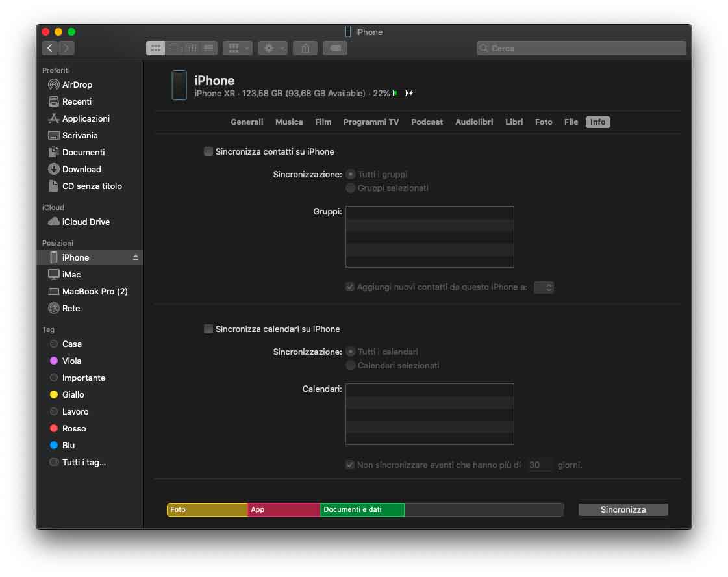This screenshot has height=577, width=728.
Task: Switch to the Podcast tab
Action: point(427,122)
